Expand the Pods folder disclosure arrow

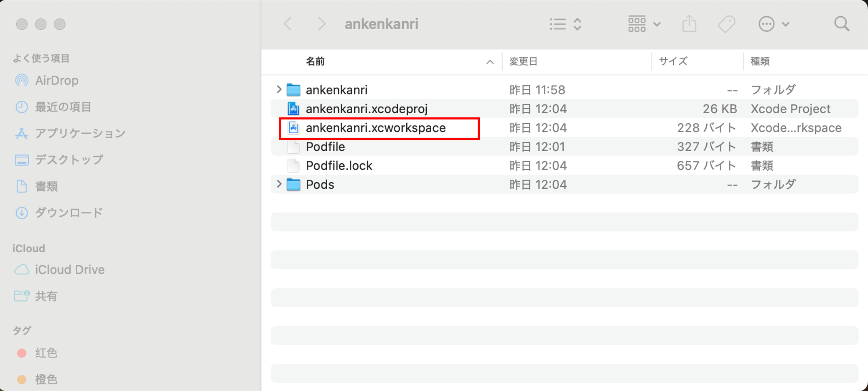279,184
